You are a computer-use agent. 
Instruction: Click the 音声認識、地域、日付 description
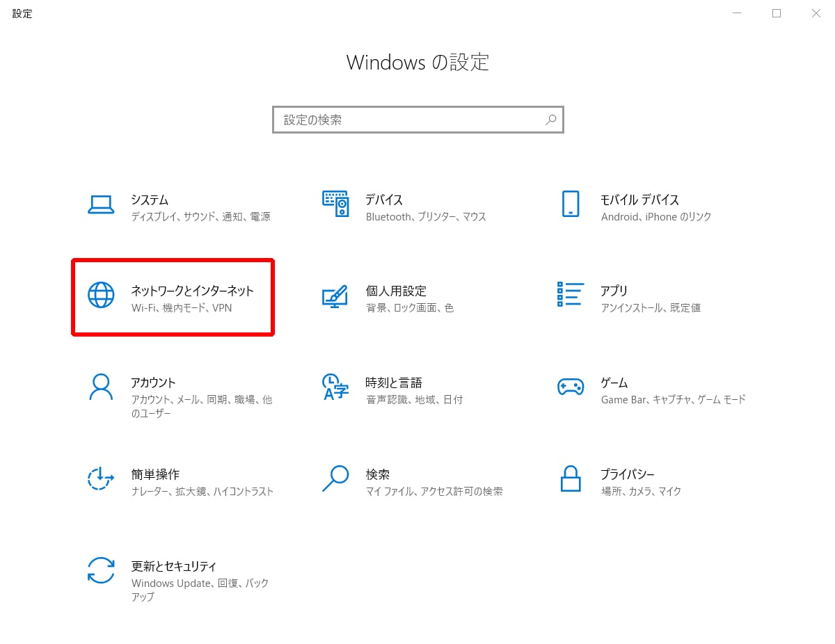pos(414,399)
